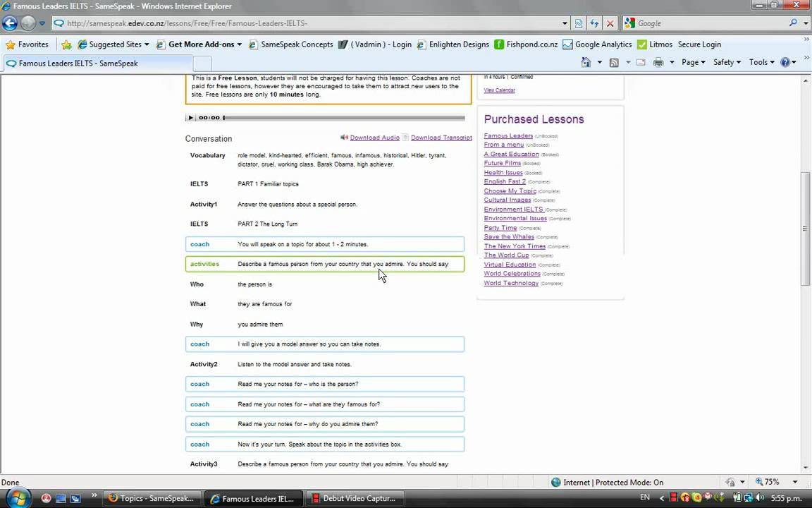
Task: Click the page vertical scrollbar thumb
Action: tap(805, 229)
